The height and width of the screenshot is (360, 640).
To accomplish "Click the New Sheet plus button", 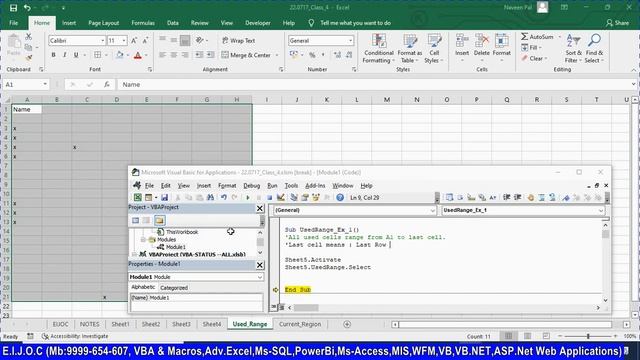I will (x=347, y=324).
